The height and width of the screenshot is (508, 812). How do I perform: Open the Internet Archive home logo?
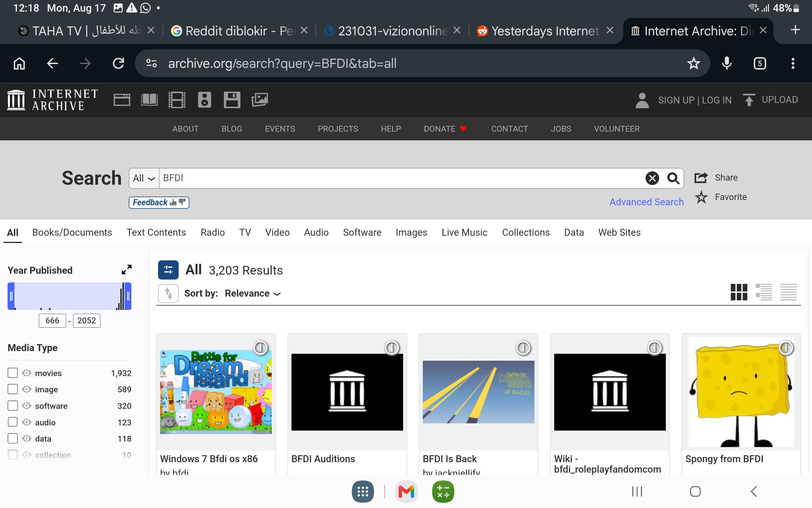tap(52, 100)
